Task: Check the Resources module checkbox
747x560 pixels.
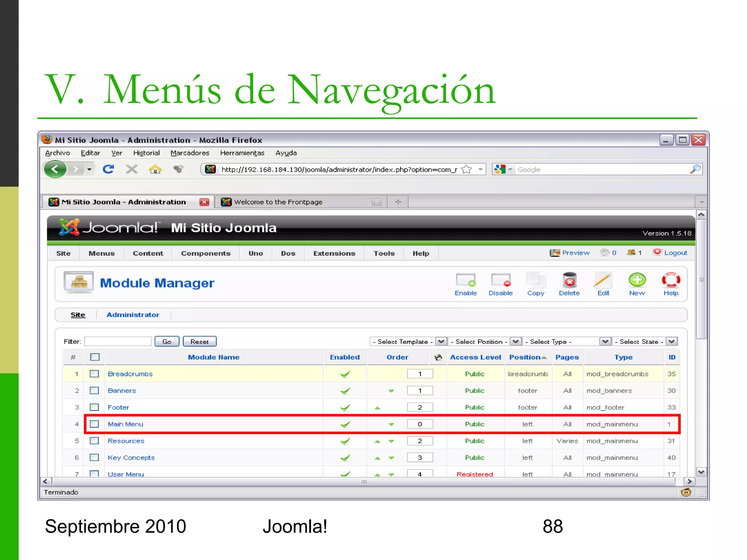Action: 94,441
